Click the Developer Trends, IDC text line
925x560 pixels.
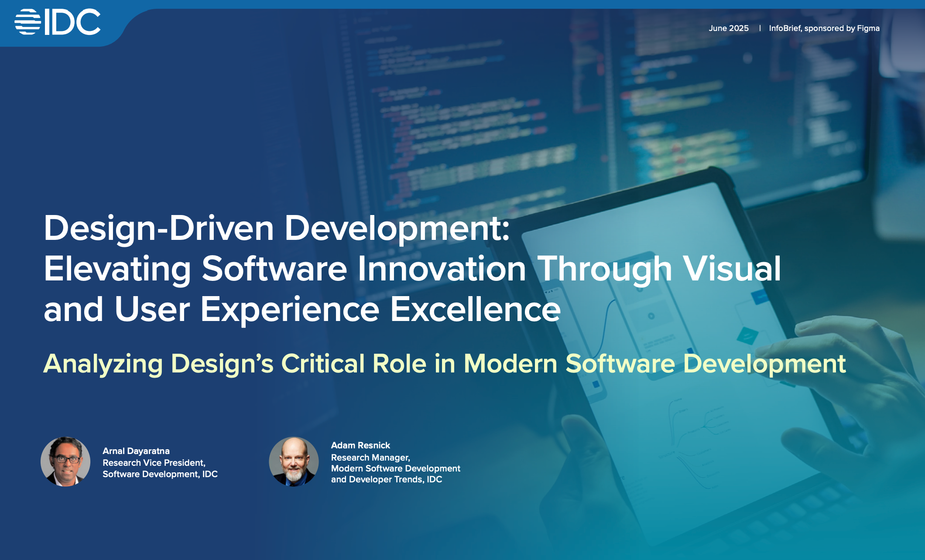(386, 479)
